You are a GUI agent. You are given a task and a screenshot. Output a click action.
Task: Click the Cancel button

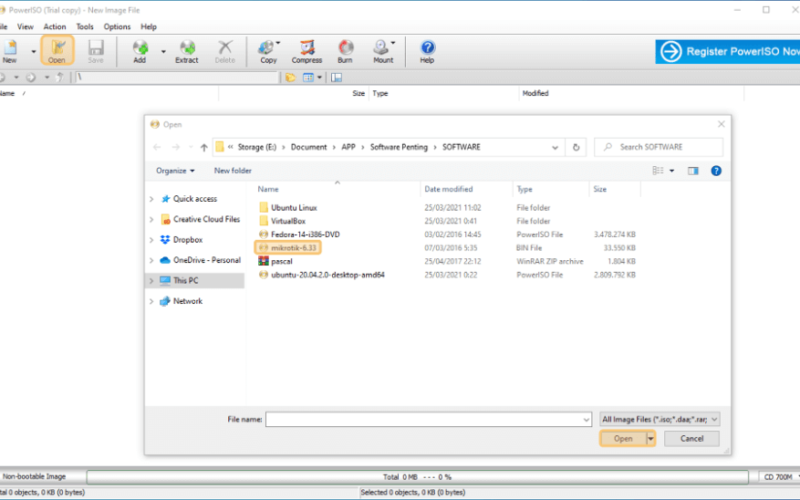tap(692, 439)
